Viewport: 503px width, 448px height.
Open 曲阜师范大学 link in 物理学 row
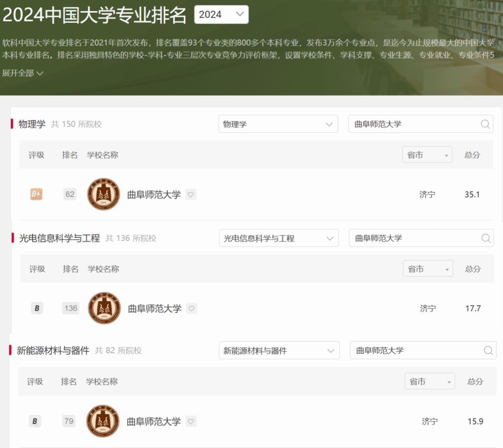point(154,194)
